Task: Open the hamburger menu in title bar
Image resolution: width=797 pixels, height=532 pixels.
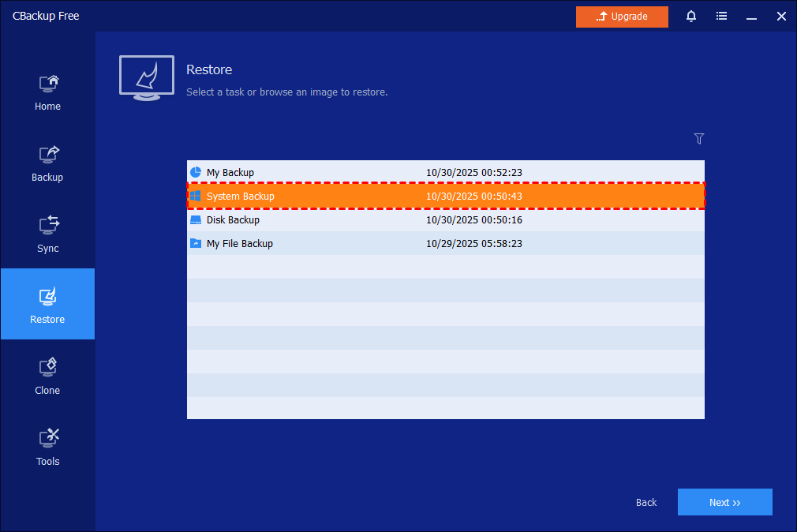Action: 721,17
